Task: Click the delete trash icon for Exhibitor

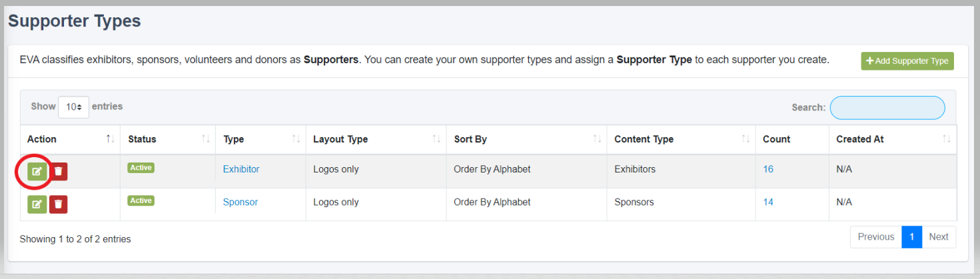Action: coord(59,172)
